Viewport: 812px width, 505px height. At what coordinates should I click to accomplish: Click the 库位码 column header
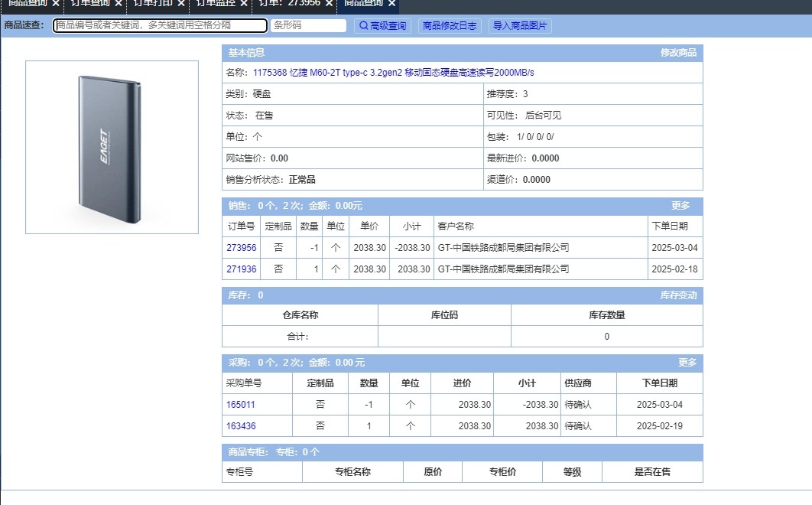(x=444, y=315)
